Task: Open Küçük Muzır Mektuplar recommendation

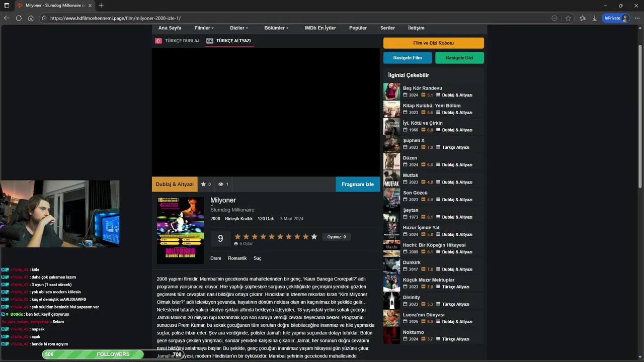Action: (x=433, y=283)
